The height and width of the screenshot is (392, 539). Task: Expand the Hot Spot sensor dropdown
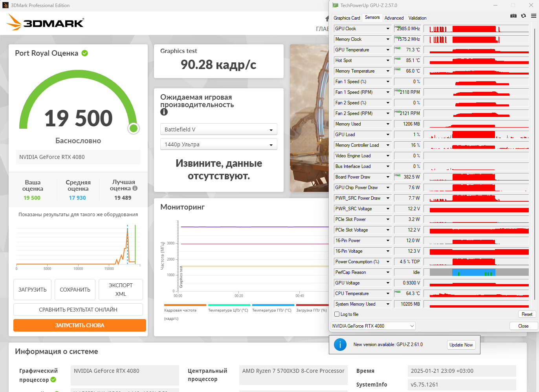(388, 60)
